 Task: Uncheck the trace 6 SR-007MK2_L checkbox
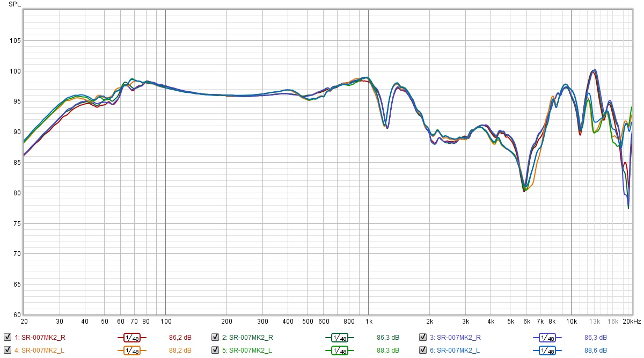[x=423, y=350]
